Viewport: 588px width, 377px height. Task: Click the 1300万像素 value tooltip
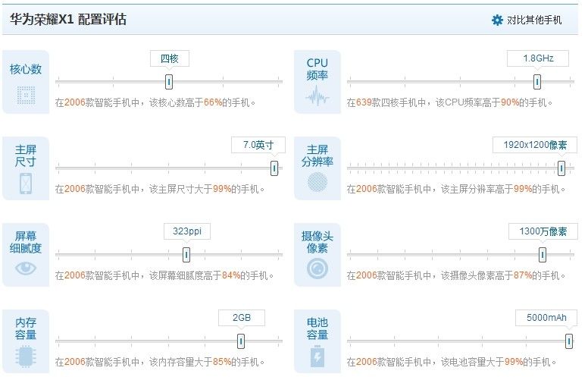[543, 231]
